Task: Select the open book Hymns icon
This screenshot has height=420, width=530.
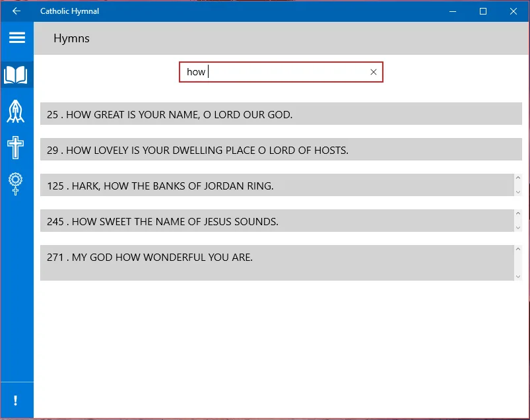Action: pos(16,75)
